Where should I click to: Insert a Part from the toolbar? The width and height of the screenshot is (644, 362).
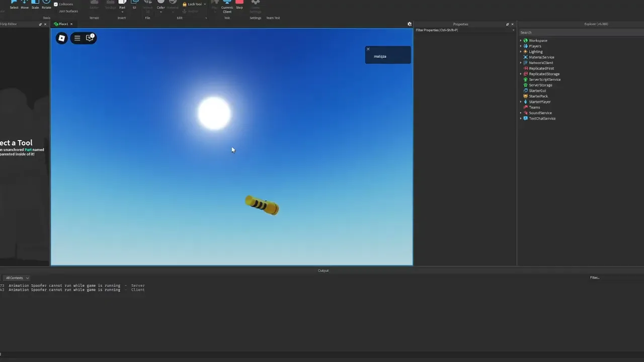(122, 4)
